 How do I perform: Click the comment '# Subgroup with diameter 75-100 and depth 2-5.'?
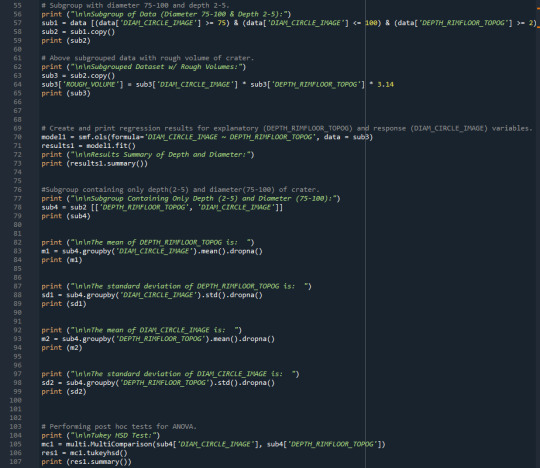[135, 6]
